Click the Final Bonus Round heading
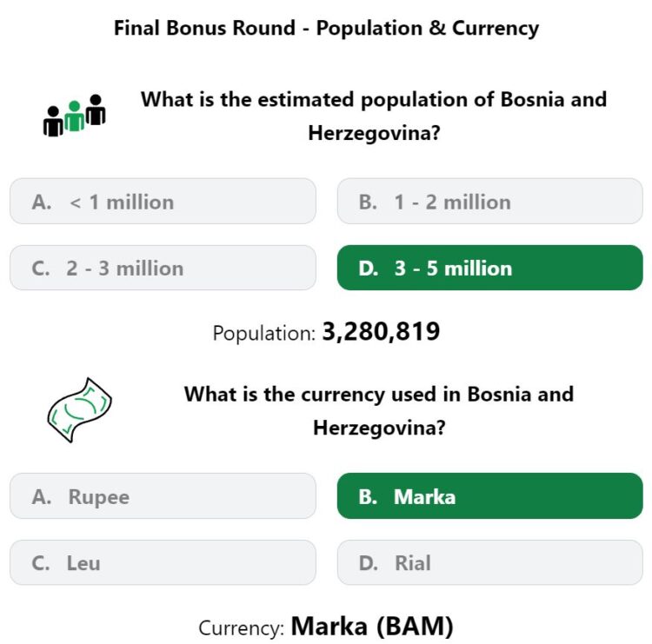 pyautogui.click(x=326, y=29)
